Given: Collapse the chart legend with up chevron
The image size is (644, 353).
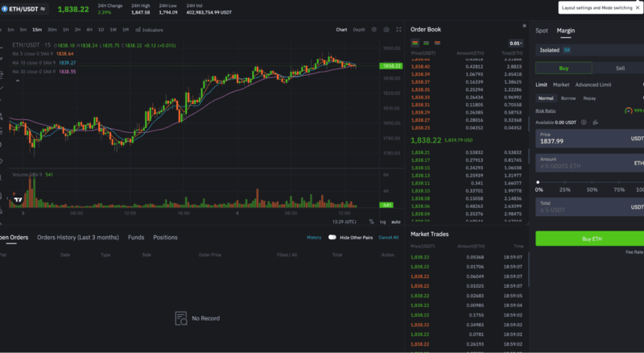Looking at the screenshot, I should coord(18,81).
